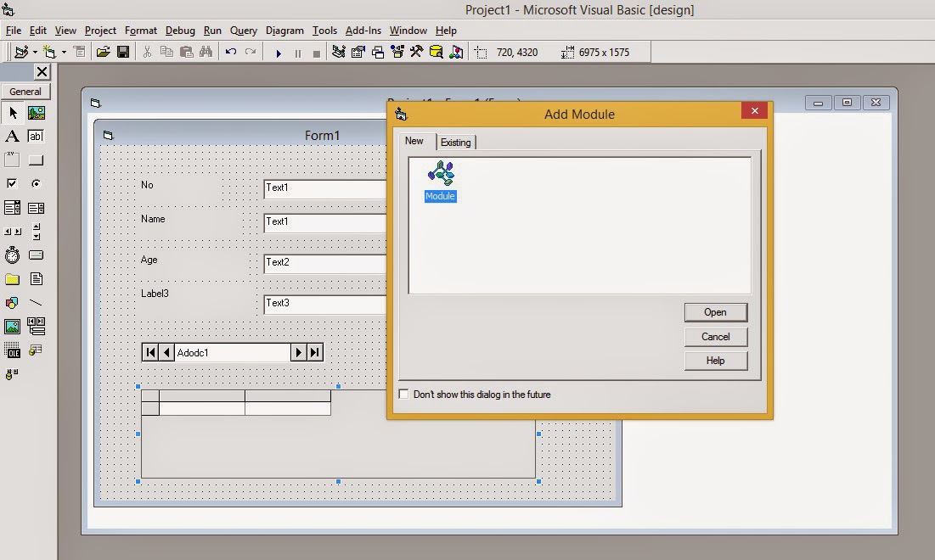Click the Save Project toolbar icon
Image resolution: width=935 pixels, height=560 pixels.
[x=123, y=52]
